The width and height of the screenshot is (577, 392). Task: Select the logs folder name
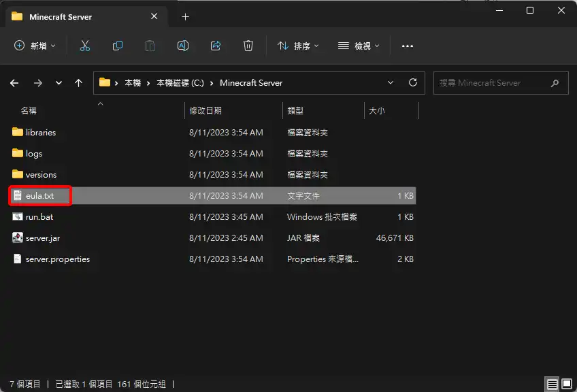coord(34,154)
